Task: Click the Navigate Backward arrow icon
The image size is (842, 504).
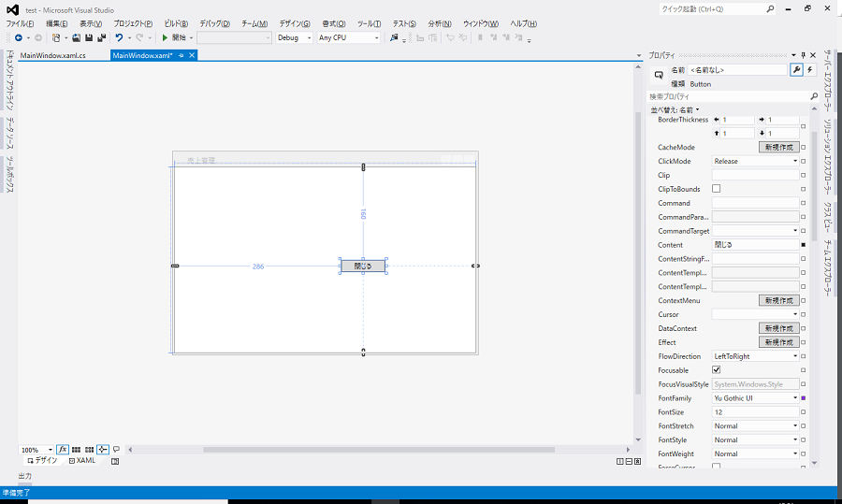Action: (19, 37)
